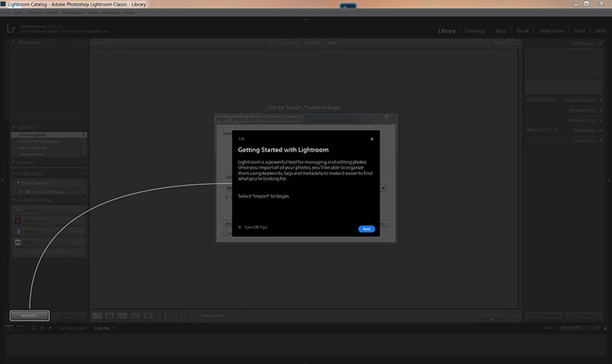Collapse the Catalog panel

coord(14,127)
